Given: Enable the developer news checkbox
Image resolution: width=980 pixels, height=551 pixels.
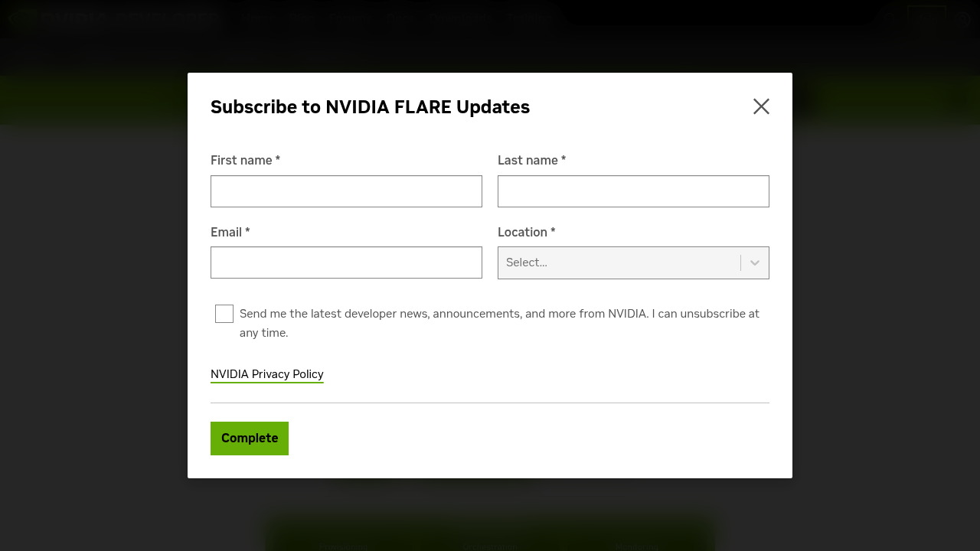Looking at the screenshot, I should (x=224, y=314).
